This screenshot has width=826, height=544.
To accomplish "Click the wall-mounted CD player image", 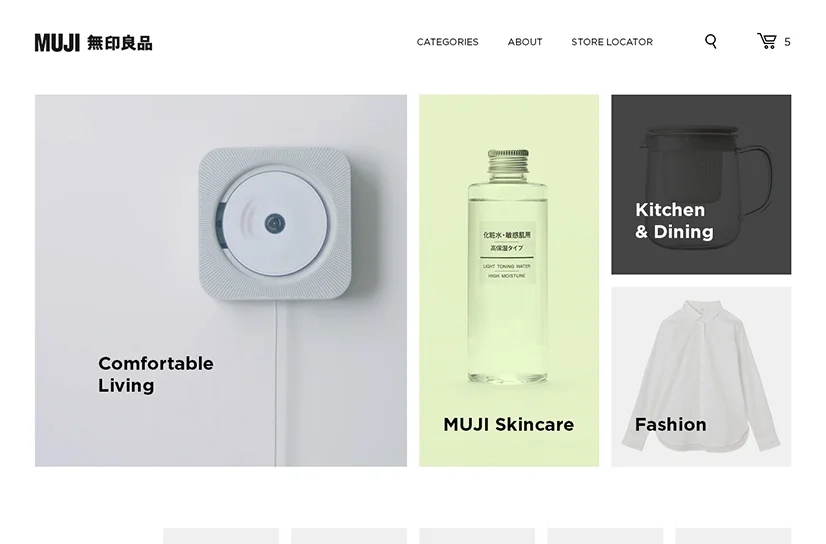I will (x=274, y=224).
